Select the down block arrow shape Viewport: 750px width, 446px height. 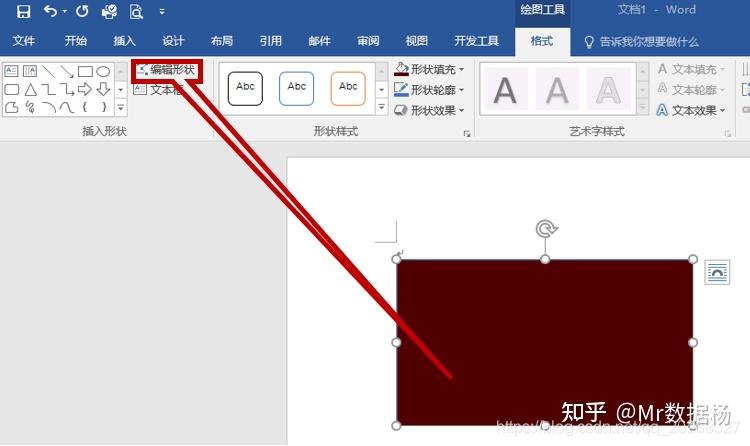pos(103,89)
